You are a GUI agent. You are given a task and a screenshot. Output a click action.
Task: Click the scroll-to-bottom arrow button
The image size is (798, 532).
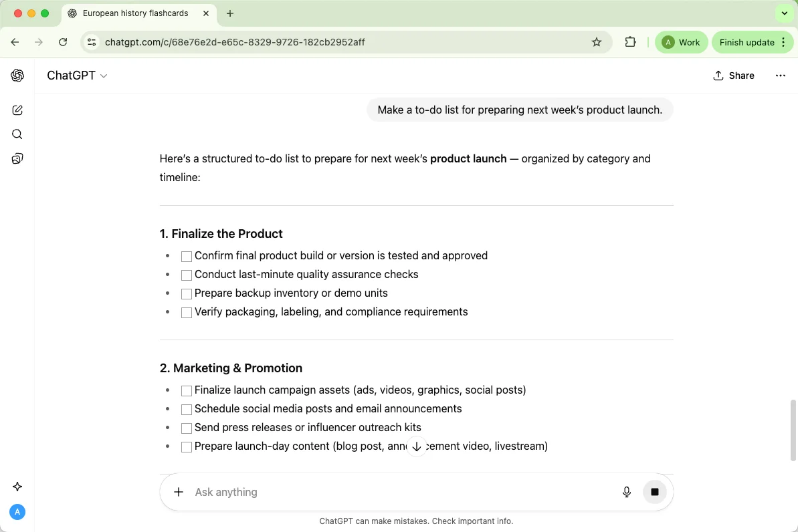tap(417, 446)
